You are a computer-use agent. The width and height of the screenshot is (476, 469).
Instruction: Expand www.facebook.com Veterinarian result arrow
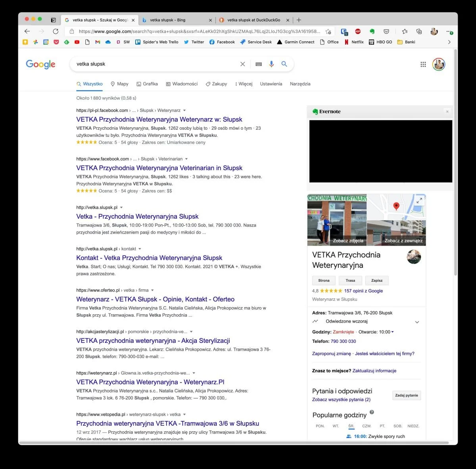tap(186, 159)
